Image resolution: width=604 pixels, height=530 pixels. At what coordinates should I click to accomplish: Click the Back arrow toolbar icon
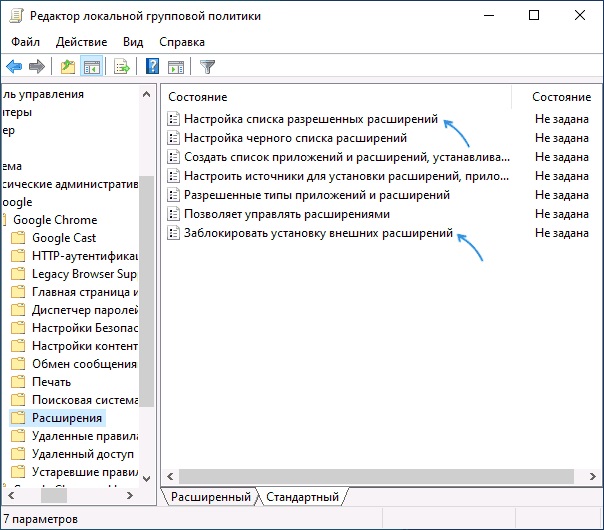[x=14, y=67]
